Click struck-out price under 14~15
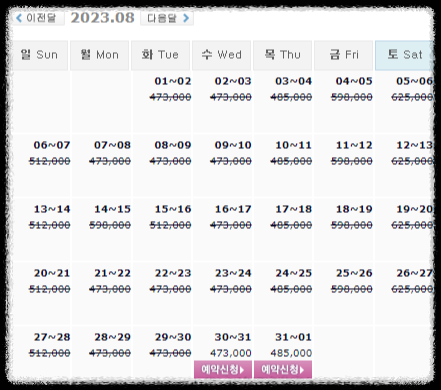The image size is (441, 390). tap(110, 225)
